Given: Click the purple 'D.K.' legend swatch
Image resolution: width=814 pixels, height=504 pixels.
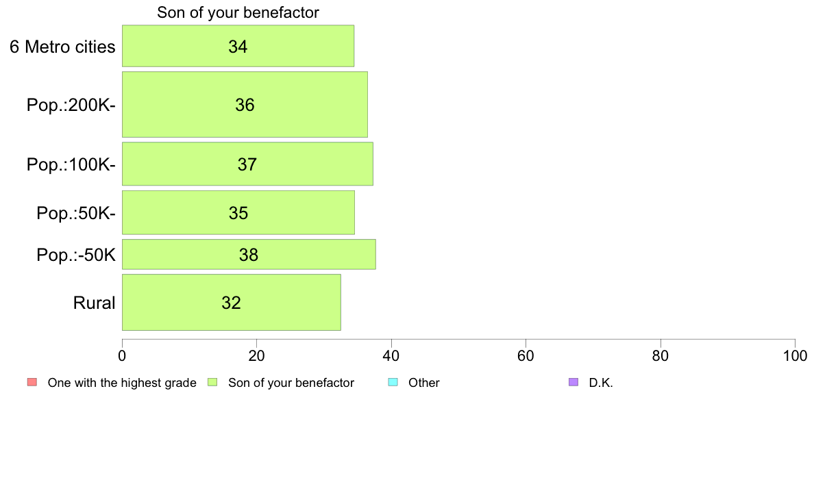Looking at the screenshot, I should tap(573, 382).
